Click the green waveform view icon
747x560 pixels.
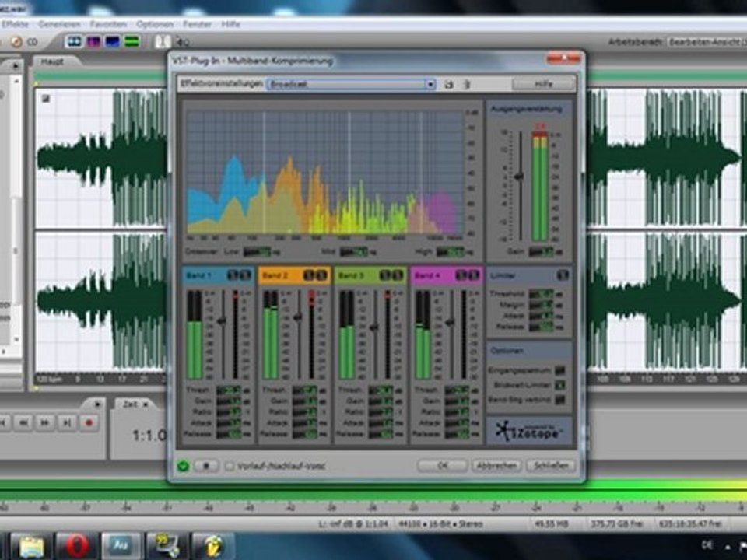coord(132,41)
